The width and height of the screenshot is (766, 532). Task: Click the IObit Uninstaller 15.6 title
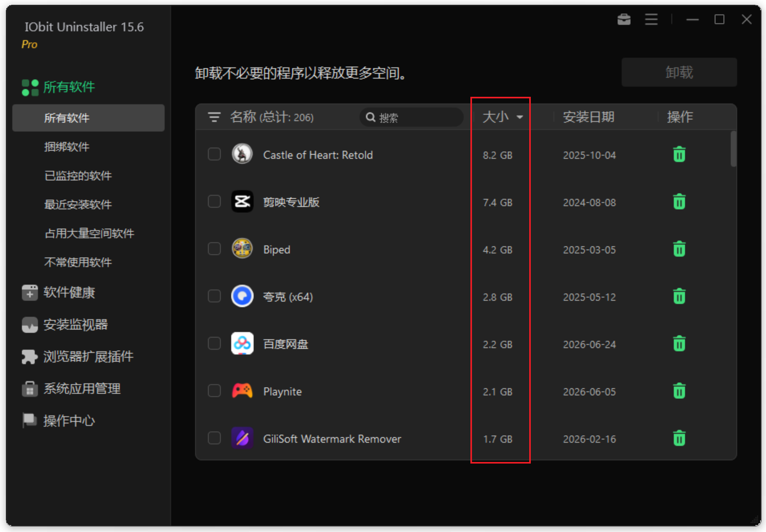[x=84, y=27]
